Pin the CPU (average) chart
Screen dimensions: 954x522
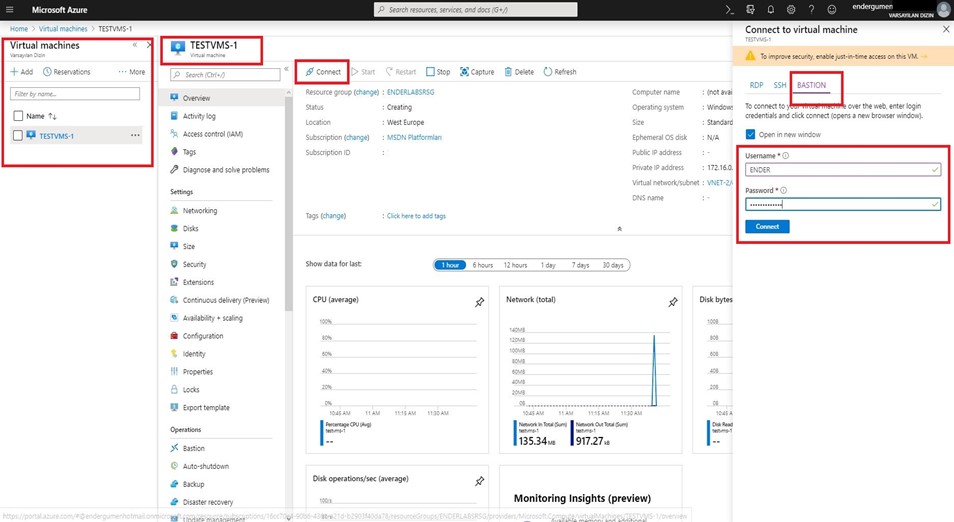479,302
